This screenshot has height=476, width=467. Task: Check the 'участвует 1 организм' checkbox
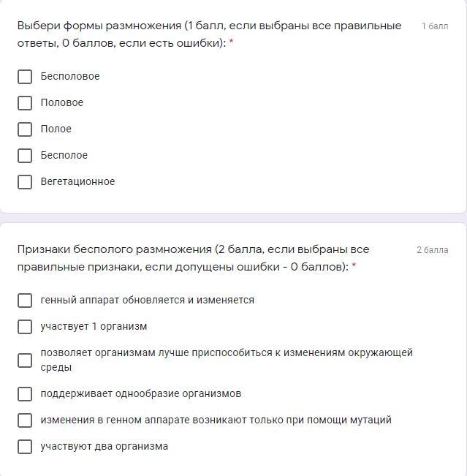pos(25,327)
